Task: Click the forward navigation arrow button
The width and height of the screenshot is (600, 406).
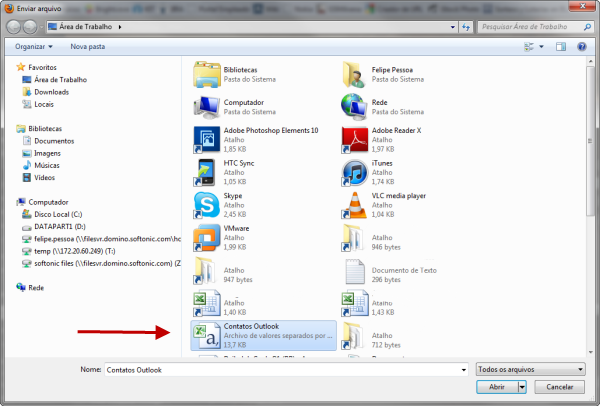Action: 30,27
